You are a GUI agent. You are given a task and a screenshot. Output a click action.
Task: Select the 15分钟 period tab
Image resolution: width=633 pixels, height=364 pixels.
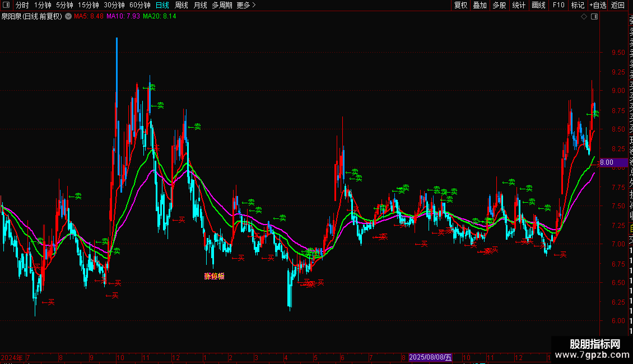pyautogui.click(x=89, y=5)
